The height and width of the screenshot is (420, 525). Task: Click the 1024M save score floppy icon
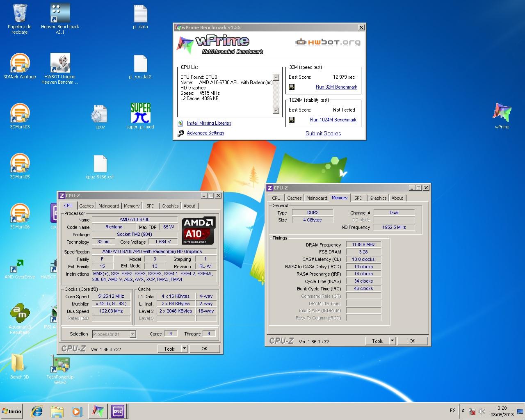pos(292,120)
